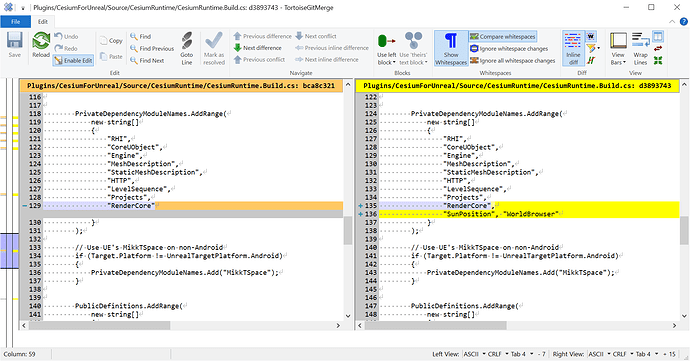The image size is (690, 361).
Task: Open Goto Line dialog
Action: [x=187, y=48]
